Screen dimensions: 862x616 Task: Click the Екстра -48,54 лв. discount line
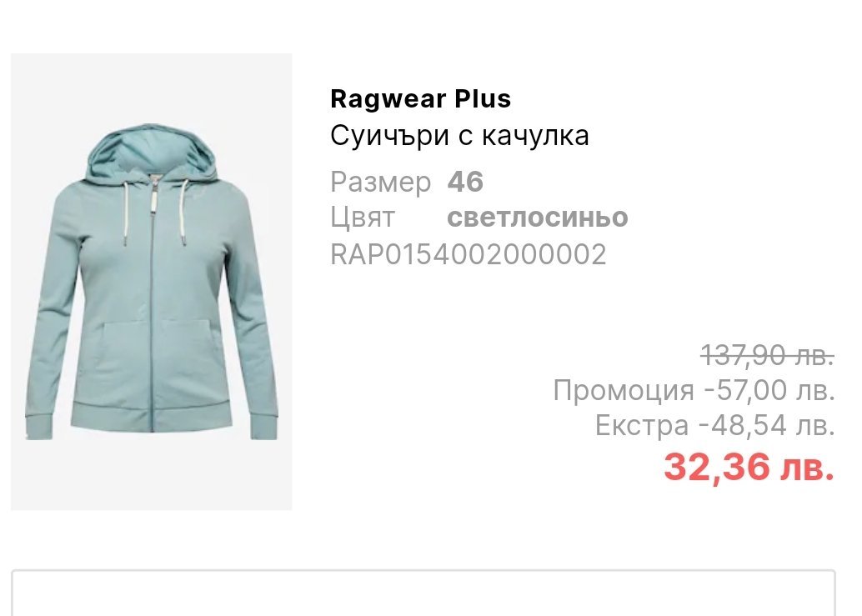(714, 425)
